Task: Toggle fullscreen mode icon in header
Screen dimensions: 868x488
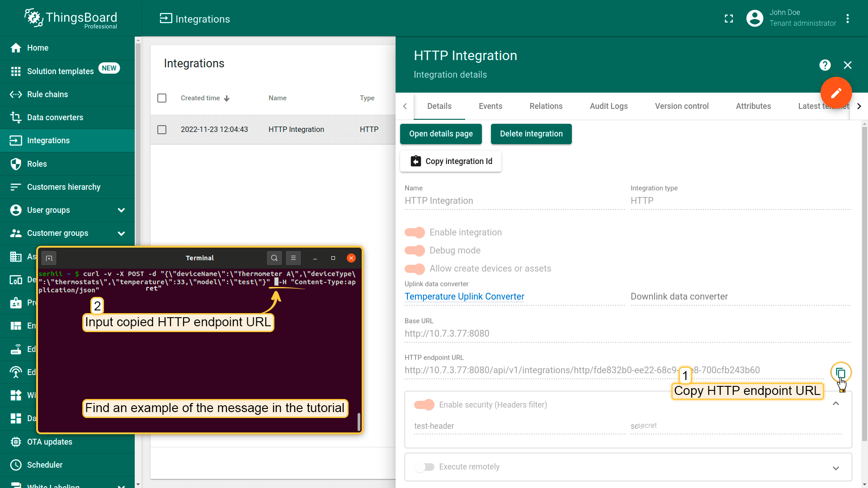Action: tap(729, 19)
